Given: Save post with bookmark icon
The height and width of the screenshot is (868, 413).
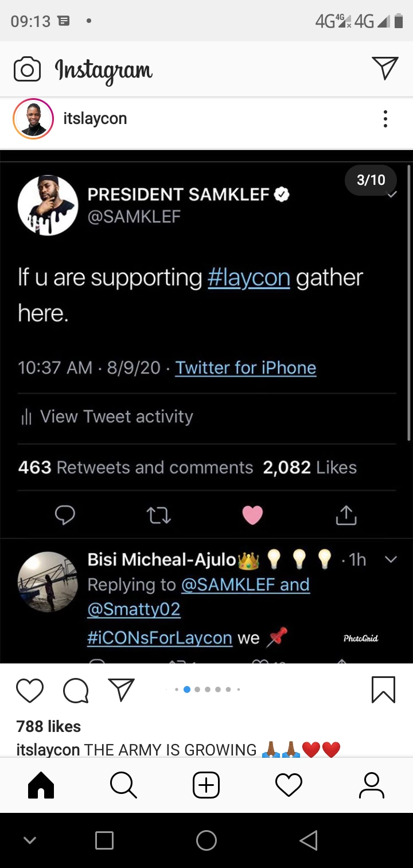Looking at the screenshot, I should pyautogui.click(x=383, y=689).
